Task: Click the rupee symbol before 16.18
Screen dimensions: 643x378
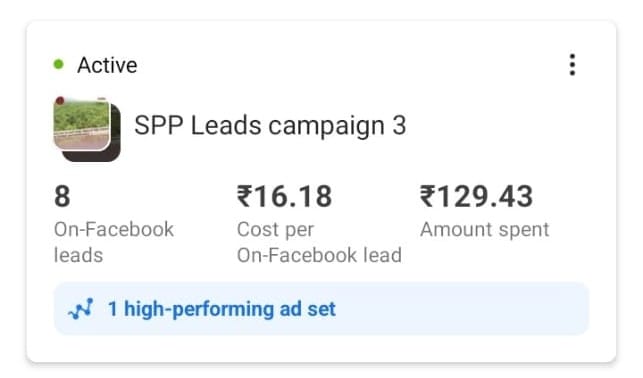Action: pyautogui.click(x=244, y=196)
